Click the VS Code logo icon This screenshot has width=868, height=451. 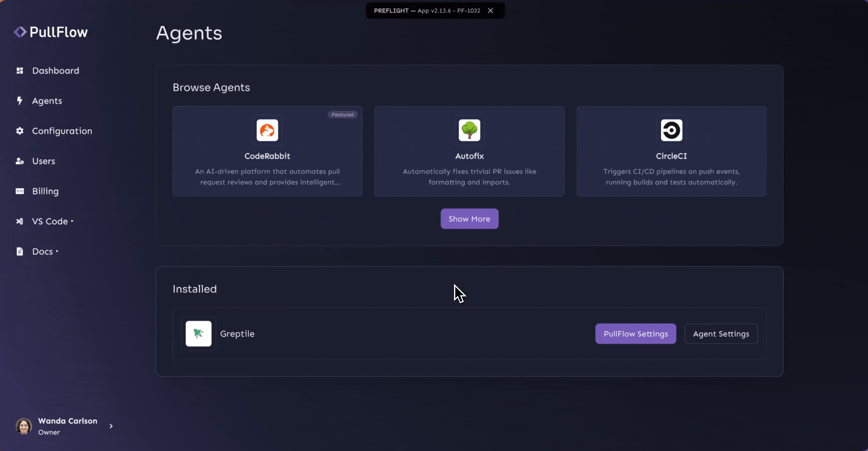[20, 221]
